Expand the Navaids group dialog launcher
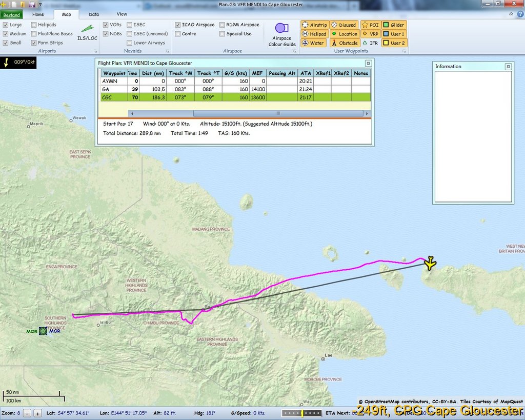This screenshot has height=420, width=525. pos(168,51)
